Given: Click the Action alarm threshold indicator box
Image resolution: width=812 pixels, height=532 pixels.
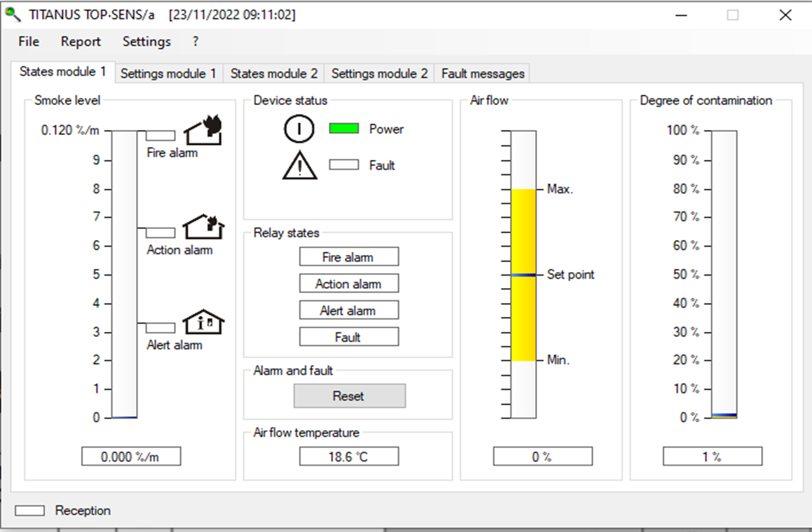Looking at the screenshot, I should [x=161, y=233].
